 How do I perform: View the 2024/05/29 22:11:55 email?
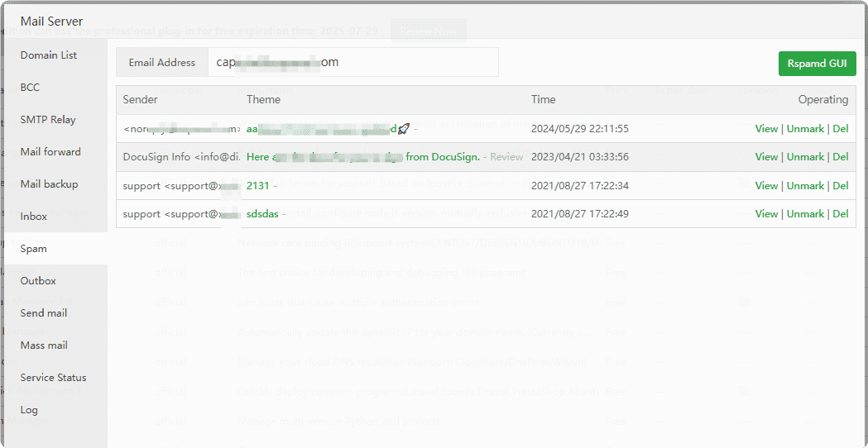[766, 128]
